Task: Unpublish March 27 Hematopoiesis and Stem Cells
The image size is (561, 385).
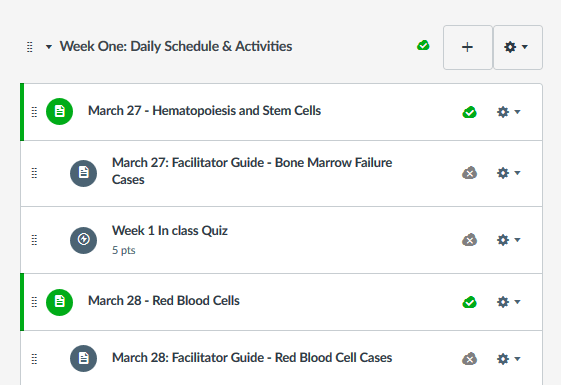Action: pos(469,112)
